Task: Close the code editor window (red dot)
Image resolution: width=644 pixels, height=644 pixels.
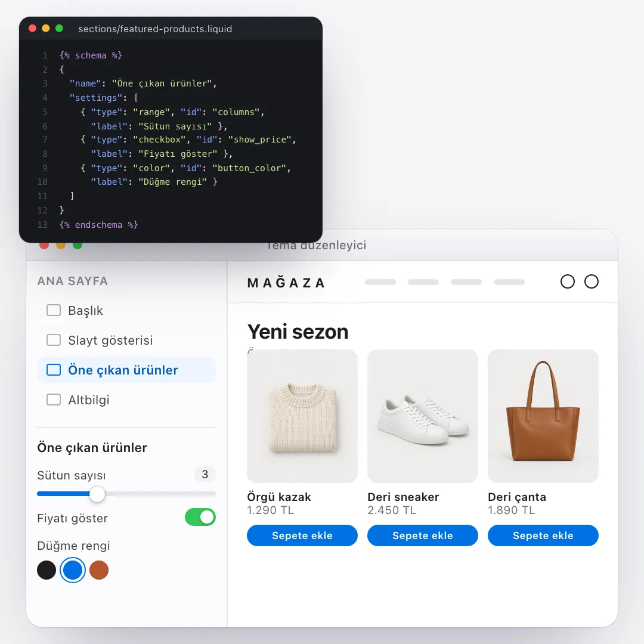Action: [32, 29]
